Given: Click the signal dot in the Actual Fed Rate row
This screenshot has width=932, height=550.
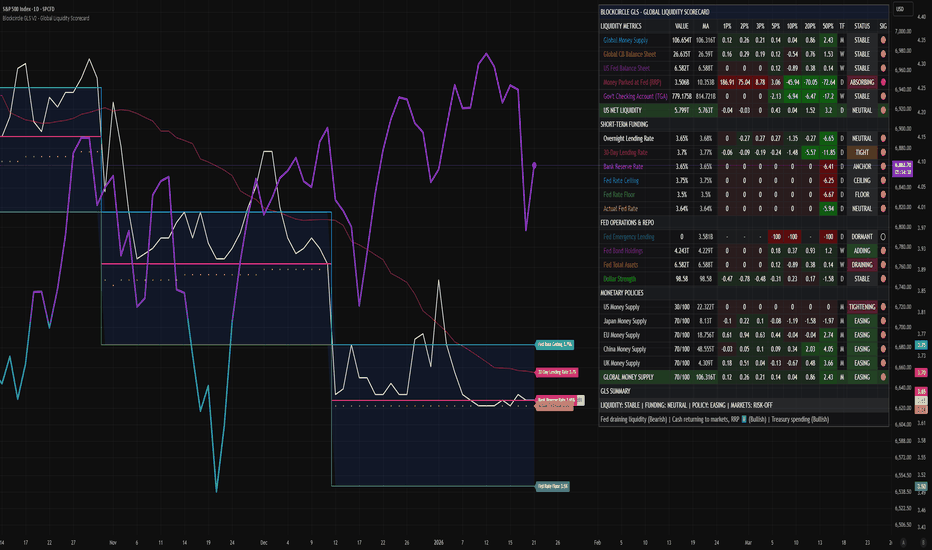Looking at the screenshot, I should pyautogui.click(x=883, y=208).
